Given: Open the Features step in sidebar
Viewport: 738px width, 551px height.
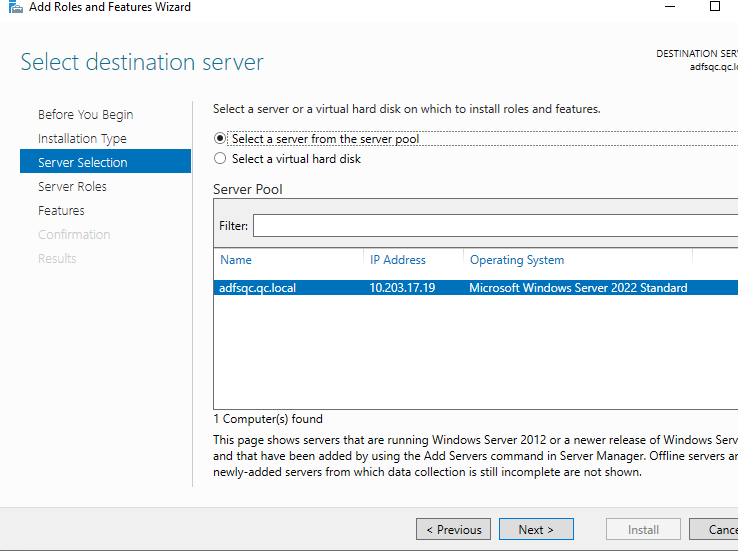Looking at the screenshot, I should (61, 211).
